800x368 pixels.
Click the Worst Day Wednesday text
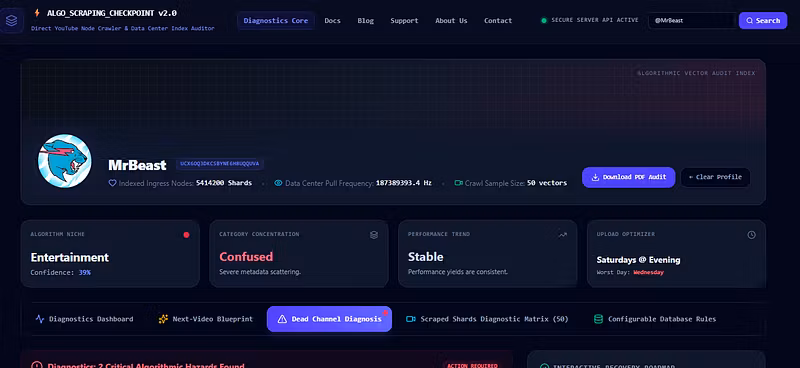[x=630, y=273]
